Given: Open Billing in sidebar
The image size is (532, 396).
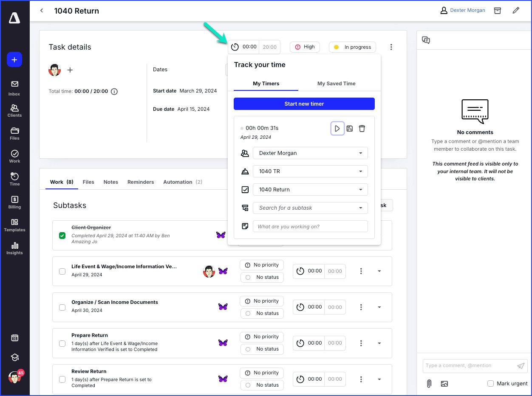Looking at the screenshot, I should point(14,202).
